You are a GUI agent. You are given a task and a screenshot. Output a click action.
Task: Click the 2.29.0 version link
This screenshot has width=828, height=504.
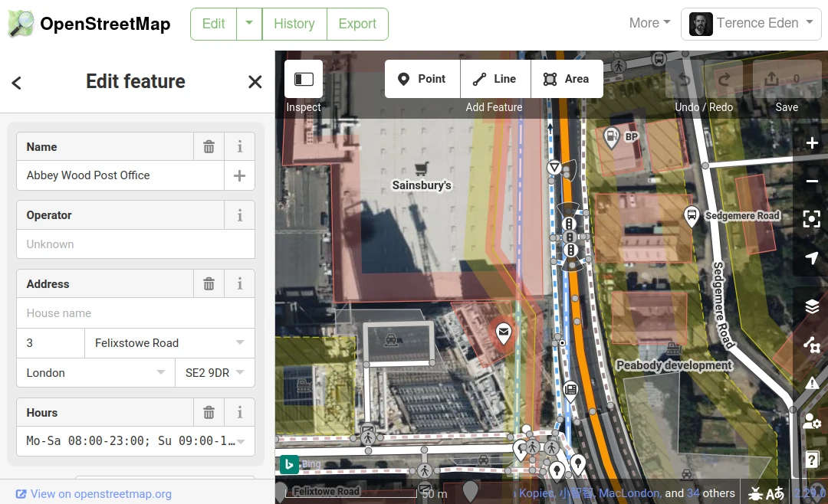coord(810,493)
